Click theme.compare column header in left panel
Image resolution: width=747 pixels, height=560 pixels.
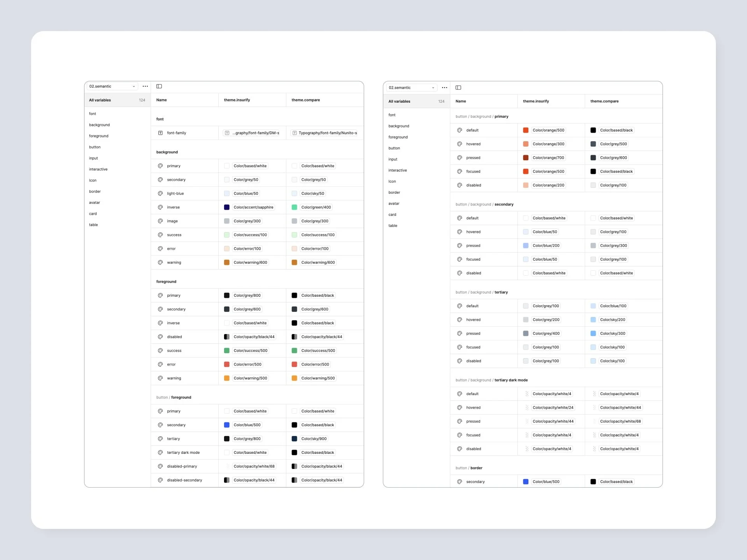(x=306, y=100)
